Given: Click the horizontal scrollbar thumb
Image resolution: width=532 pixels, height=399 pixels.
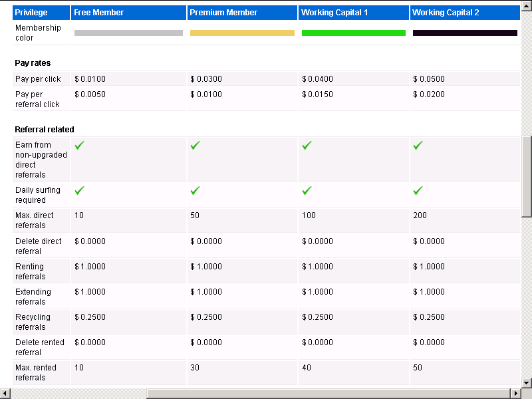Looking at the screenshot, I should click(x=329, y=394).
